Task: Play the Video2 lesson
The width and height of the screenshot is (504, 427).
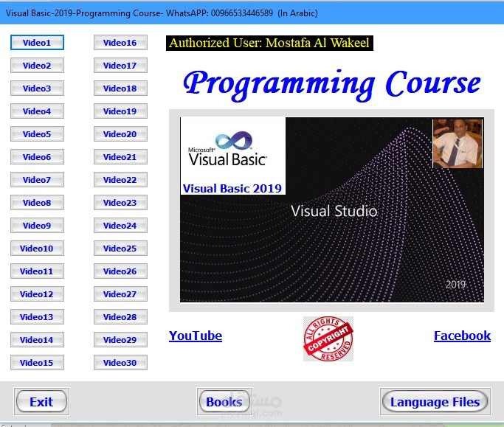Action: [x=37, y=66]
